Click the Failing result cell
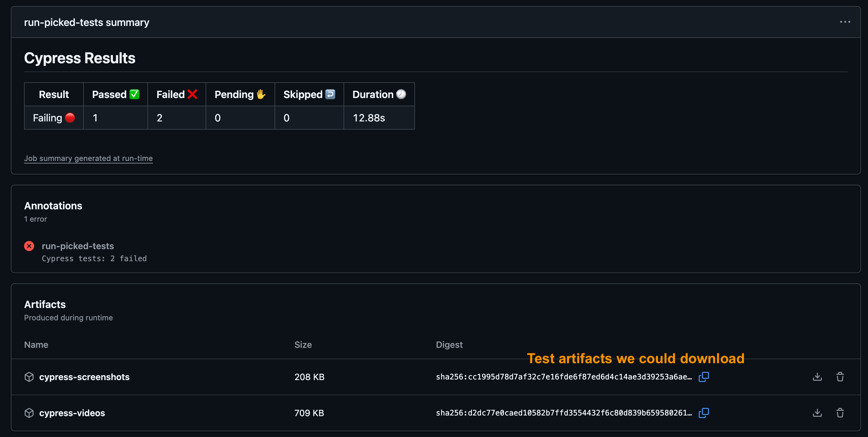 coord(54,118)
